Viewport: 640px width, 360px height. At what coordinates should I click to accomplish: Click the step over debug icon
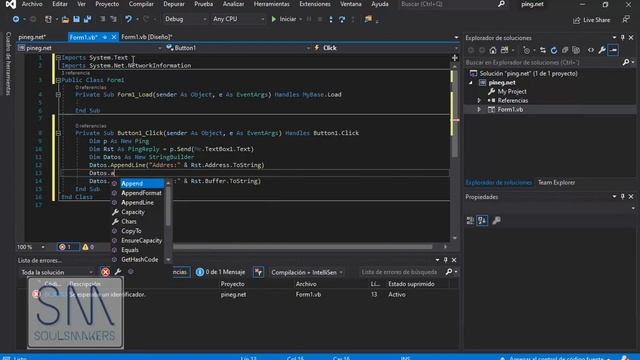[342, 19]
